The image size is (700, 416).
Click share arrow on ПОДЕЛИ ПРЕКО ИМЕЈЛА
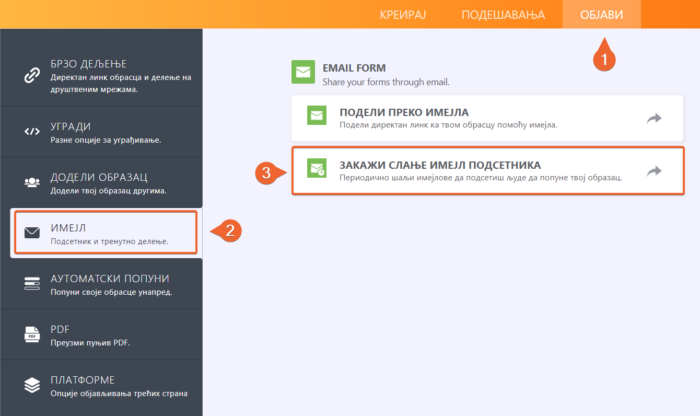pos(654,118)
